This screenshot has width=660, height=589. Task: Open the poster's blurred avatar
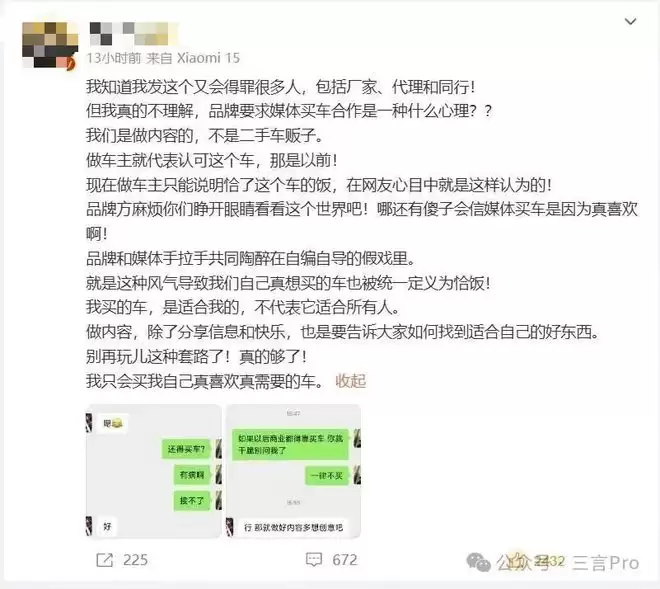coord(50,45)
